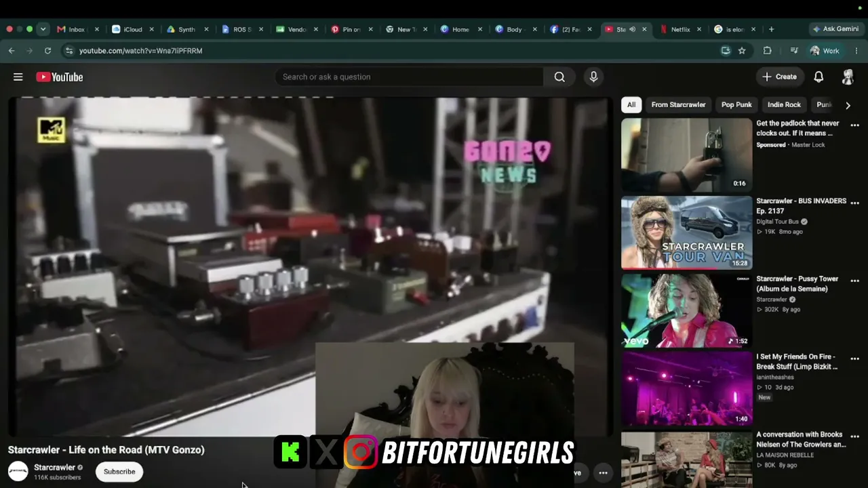The height and width of the screenshot is (488, 868).
Task: Click the Ask Gemini button
Action: click(x=835, y=29)
